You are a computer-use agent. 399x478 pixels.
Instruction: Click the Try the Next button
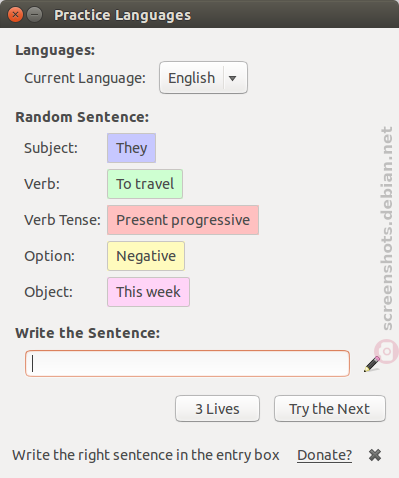(x=330, y=409)
